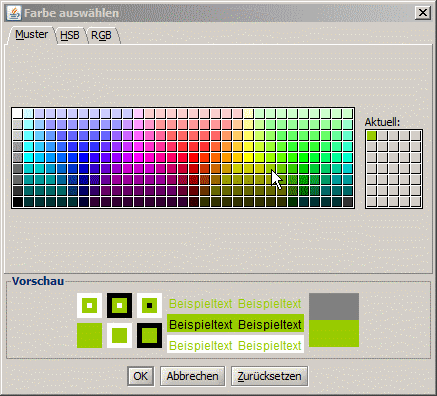Pick the white swatch in top-left palette corner

pos(18,114)
